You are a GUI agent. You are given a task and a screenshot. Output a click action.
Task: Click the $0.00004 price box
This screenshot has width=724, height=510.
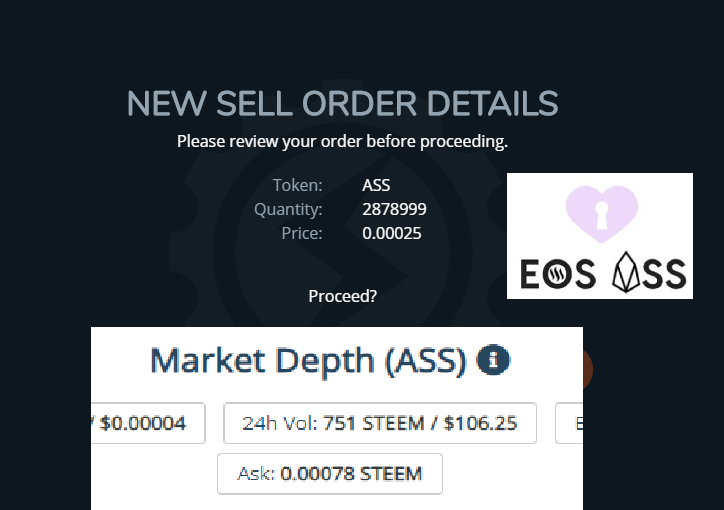click(x=148, y=423)
